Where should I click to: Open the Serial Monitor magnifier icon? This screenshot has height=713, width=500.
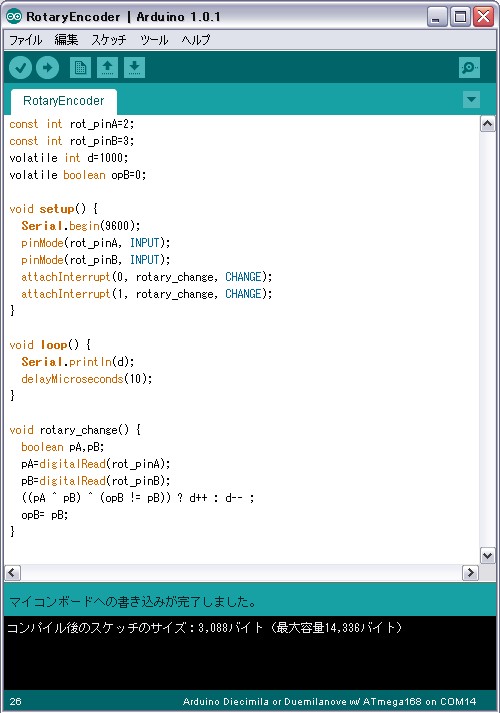pyautogui.click(x=470, y=68)
